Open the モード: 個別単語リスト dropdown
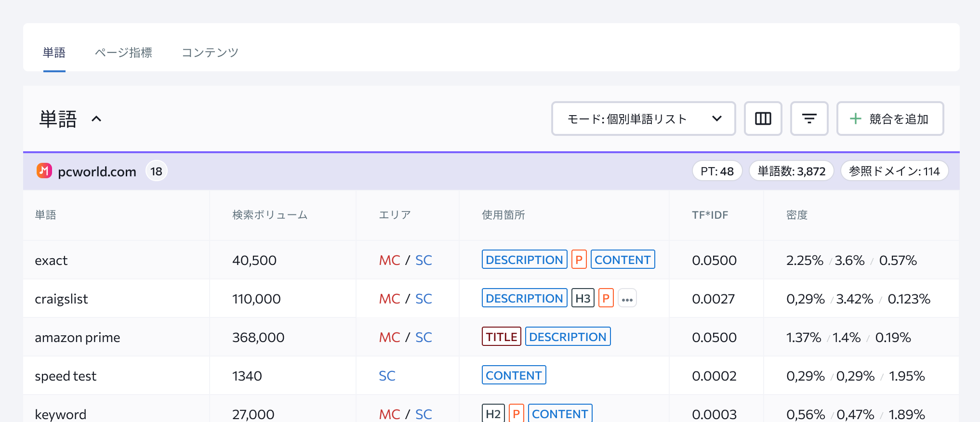 coord(643,119)
